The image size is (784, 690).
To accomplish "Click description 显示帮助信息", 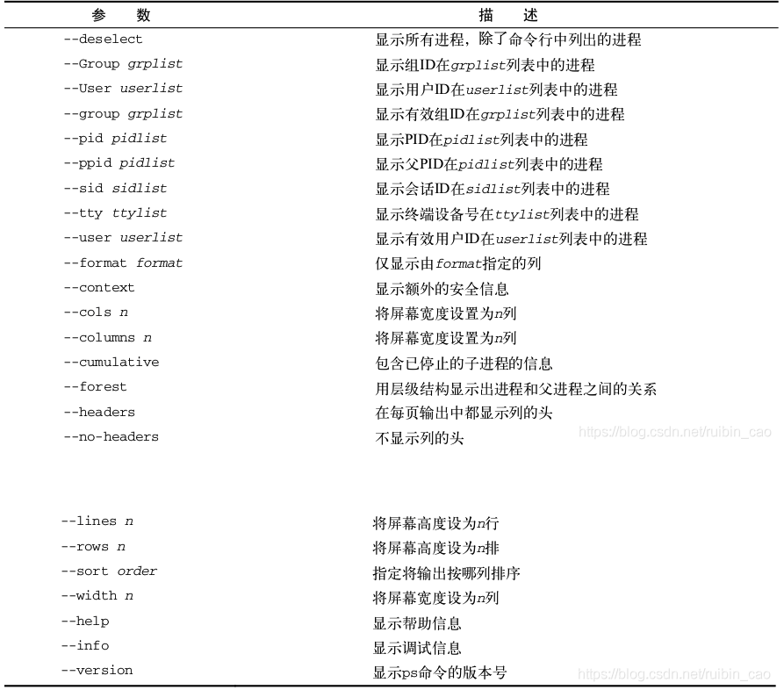I will [x=417, y=623].
